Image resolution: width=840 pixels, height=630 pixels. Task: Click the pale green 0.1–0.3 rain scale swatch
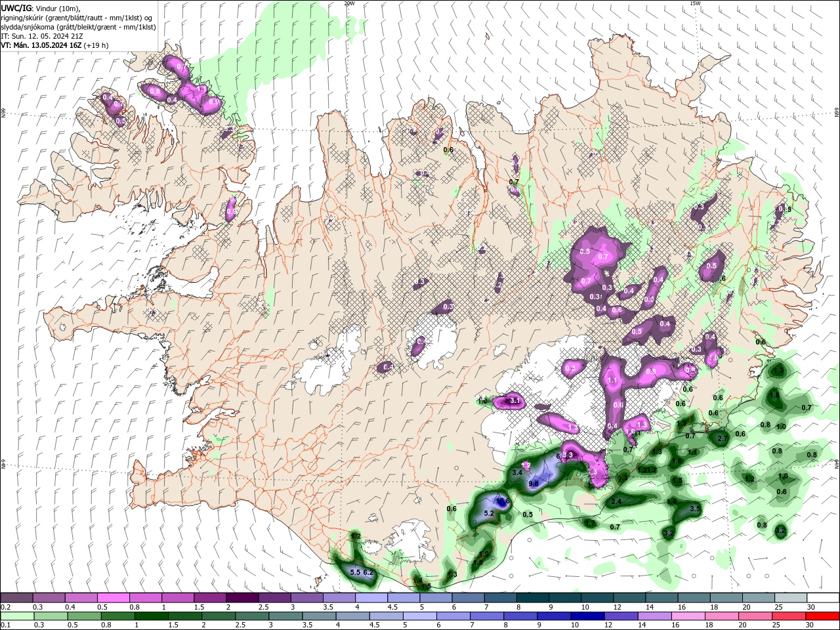pyautogui.click(x=16, y=616)
